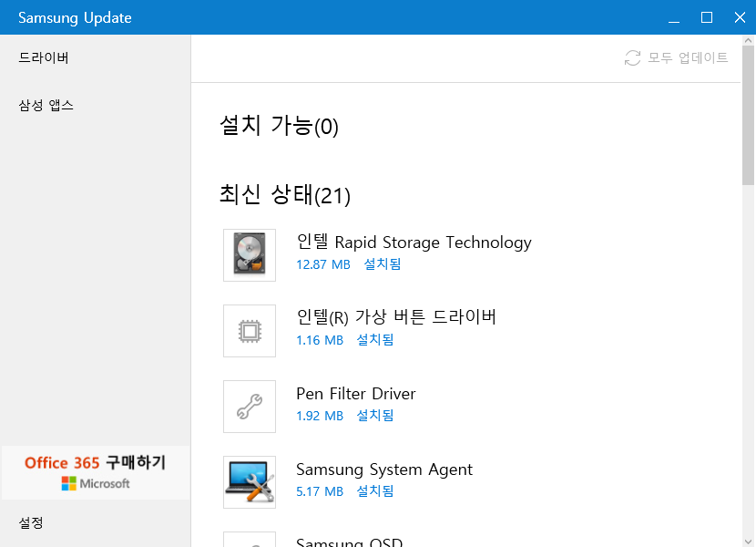This screenshot has width=756, height=547.
Task: Click the scrollbar down arrow
Action: 749,542
